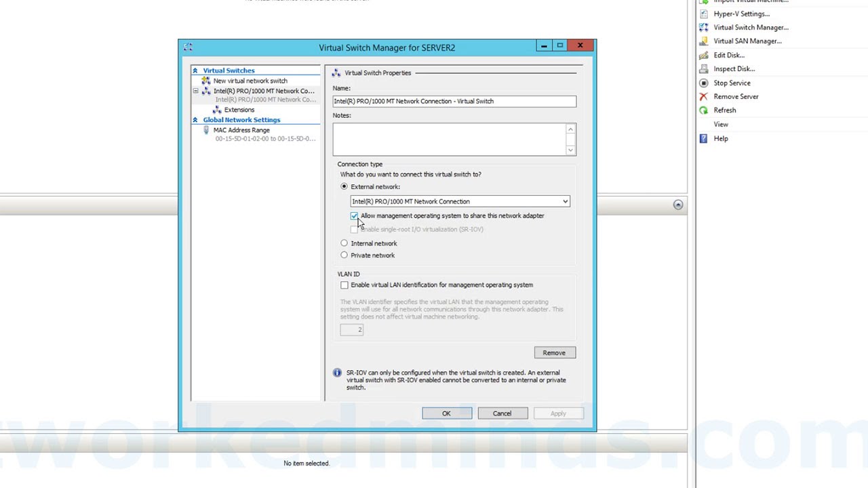Click the Notes scrollbar down arrow
The image size is (868, 488).
(570, 150)
